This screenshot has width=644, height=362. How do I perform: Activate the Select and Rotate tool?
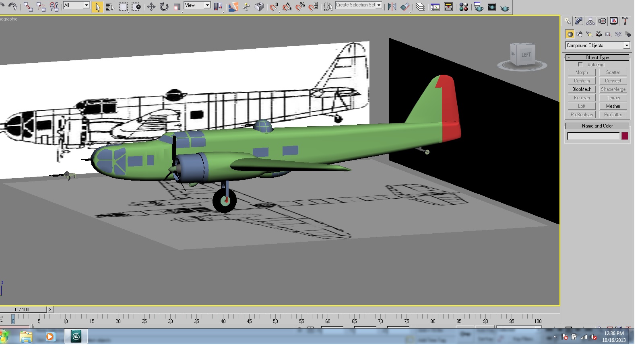[164, 7]
